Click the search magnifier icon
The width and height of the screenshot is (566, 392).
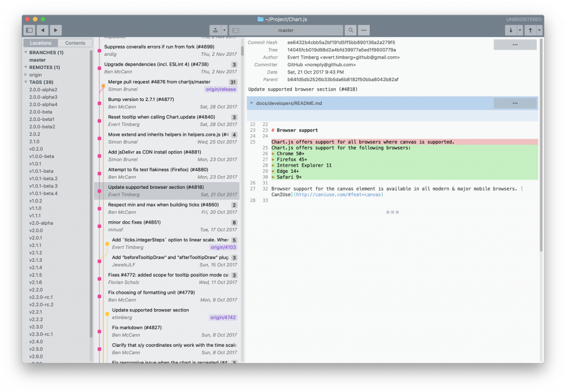[350, 30]
